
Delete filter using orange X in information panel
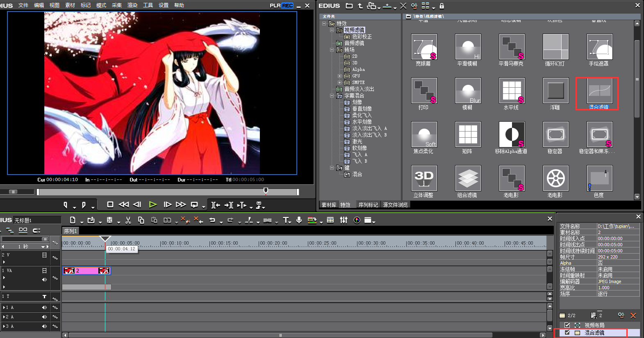(633, 315)
